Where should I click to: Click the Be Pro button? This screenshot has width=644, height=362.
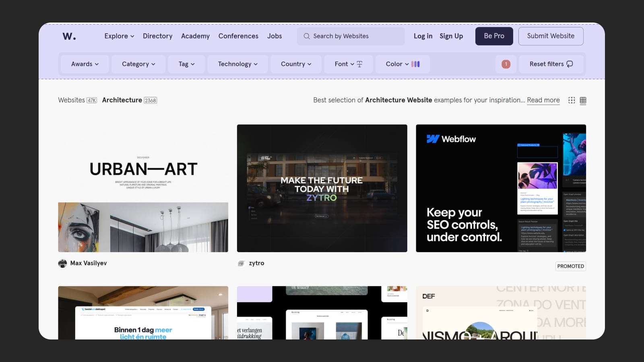(494, 36)
